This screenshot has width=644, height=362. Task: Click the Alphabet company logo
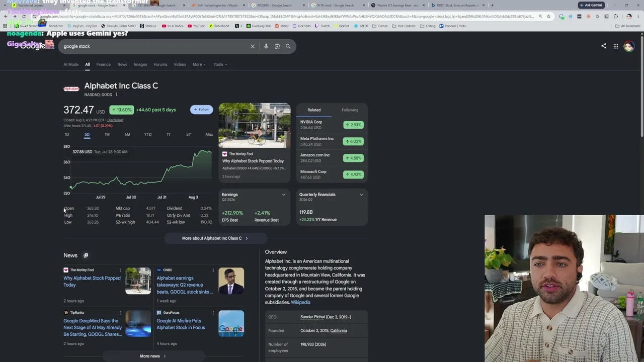click(x=71, y=89)
